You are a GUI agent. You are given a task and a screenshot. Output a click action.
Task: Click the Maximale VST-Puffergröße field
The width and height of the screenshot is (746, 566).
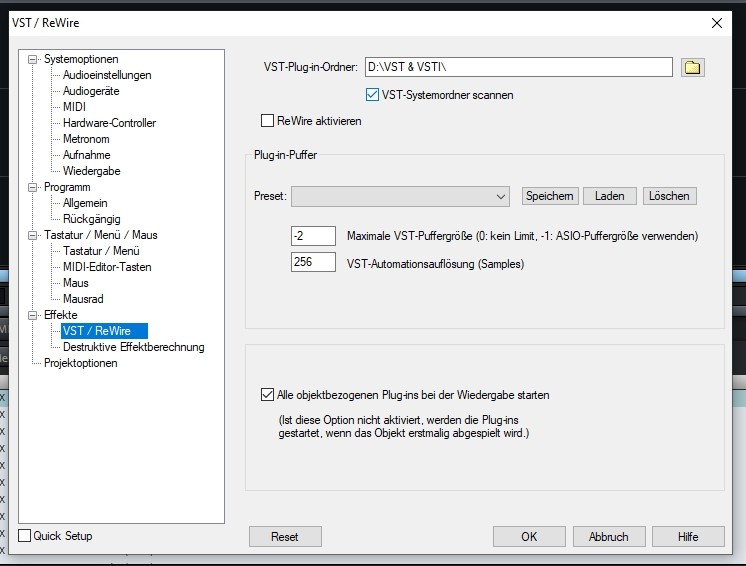[x=313, y=236]
